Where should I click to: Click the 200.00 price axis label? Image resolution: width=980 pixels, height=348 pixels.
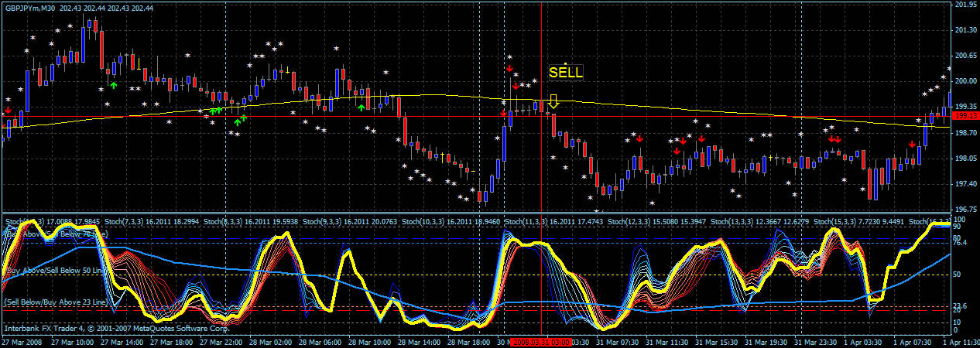pos(965,81)
